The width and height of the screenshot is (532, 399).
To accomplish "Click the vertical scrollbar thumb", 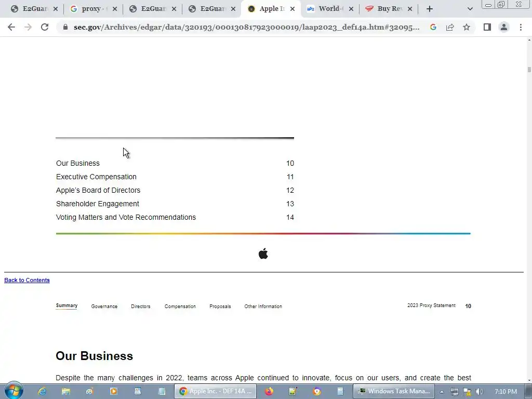I will [529, 70].
